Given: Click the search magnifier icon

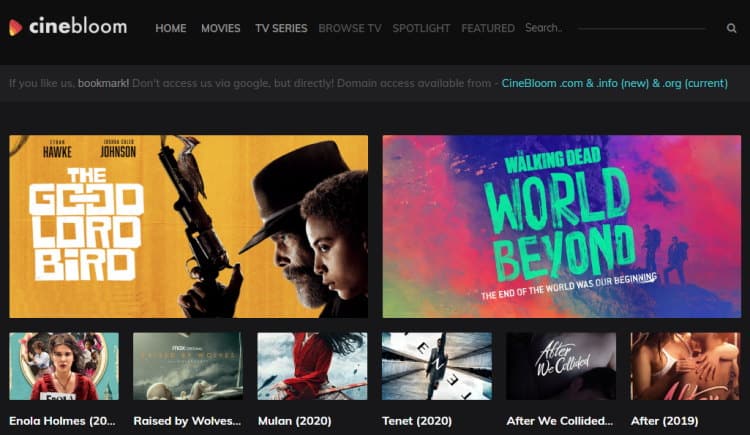Looking at the screenshot, I should coord(731,28).
